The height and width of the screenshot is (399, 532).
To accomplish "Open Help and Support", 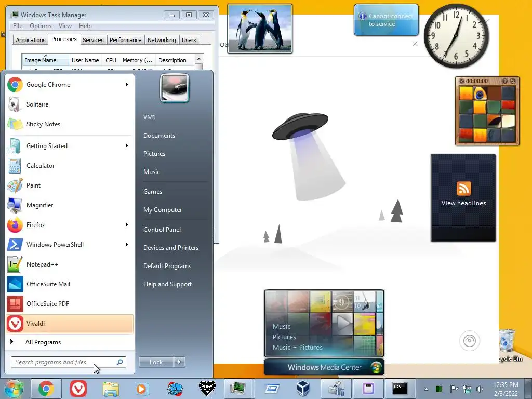I will click(167, 284).
